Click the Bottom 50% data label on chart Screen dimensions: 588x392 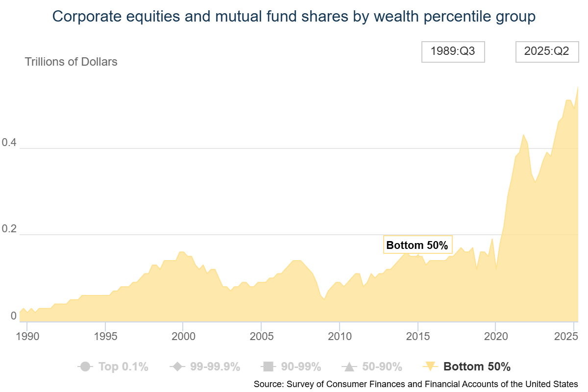coord(417,245)
